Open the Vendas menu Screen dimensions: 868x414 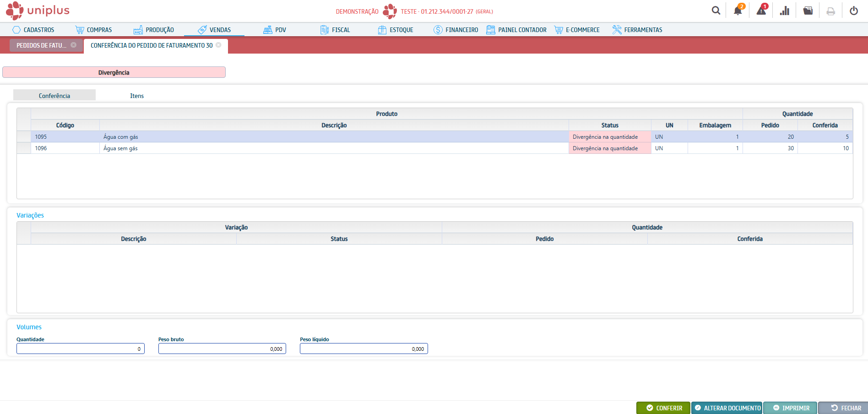coord(214,30)
